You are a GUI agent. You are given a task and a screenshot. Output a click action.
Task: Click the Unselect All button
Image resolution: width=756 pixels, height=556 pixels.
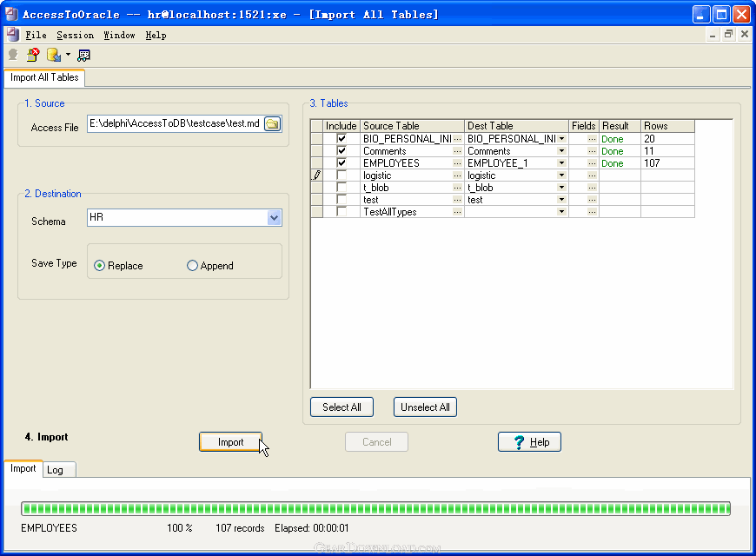425,407
